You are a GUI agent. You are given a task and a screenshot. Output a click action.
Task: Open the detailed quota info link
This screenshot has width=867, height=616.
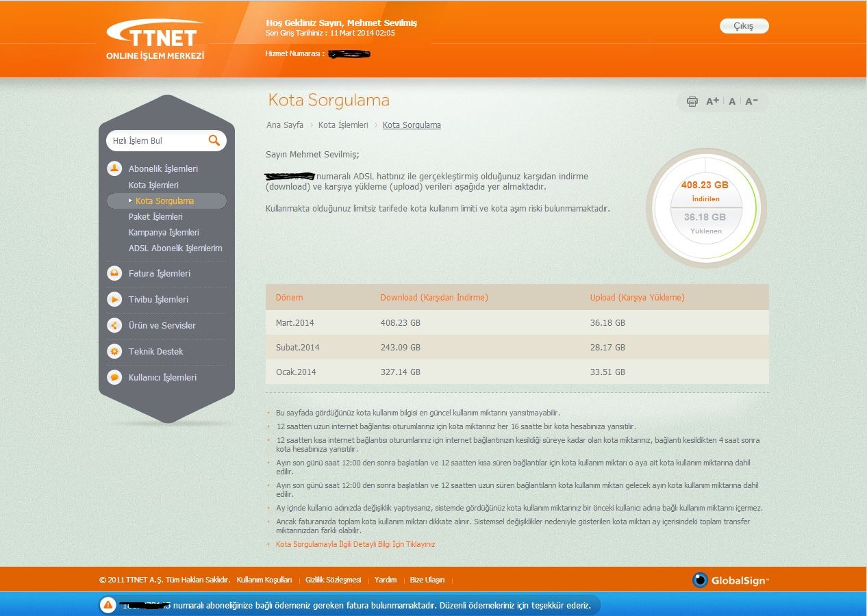point(355,544)
